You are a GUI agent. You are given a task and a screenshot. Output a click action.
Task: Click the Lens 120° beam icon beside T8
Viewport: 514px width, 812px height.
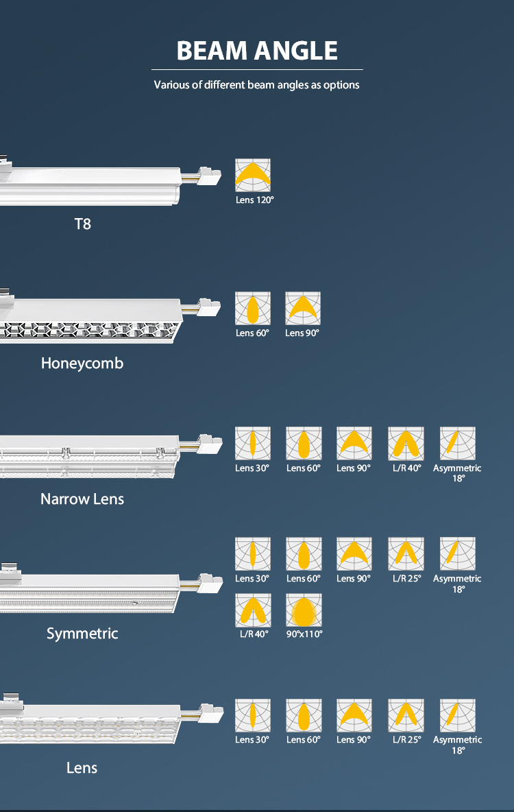tap(253, 176)
